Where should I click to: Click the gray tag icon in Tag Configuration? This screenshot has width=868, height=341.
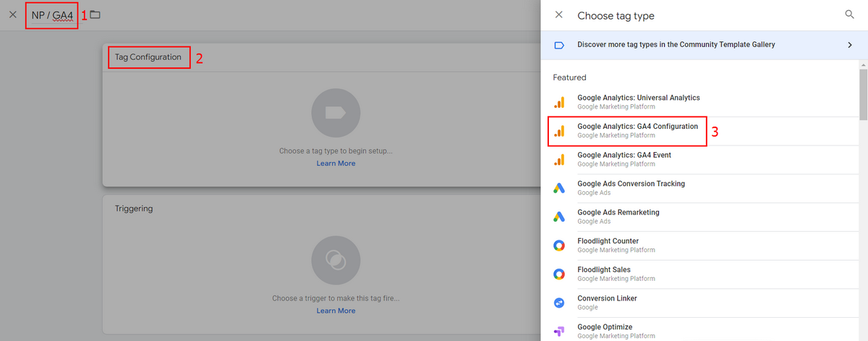(x=336, y=113)
